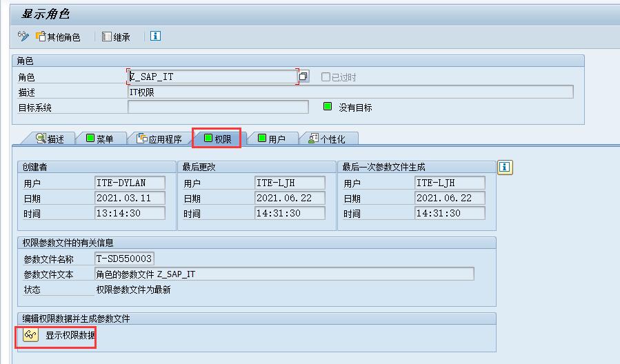The width and height of the screenshot is (620, 364).
Task: Open the 个性化 tab
Action: (x=327, y=139)
